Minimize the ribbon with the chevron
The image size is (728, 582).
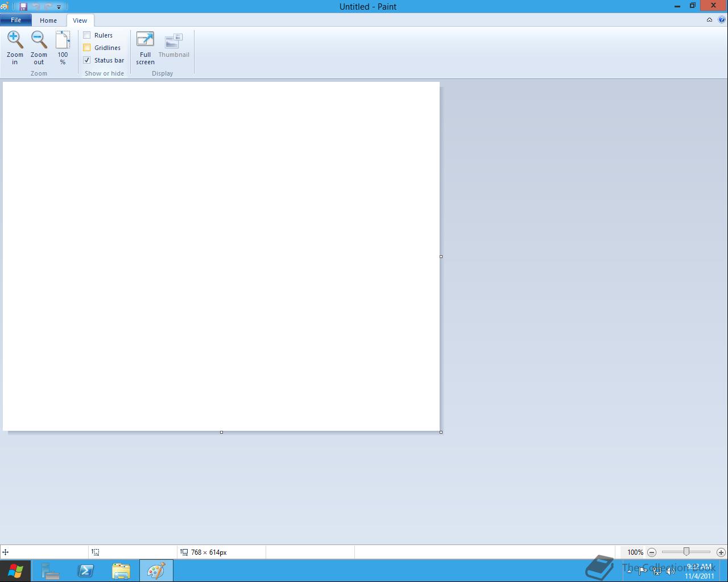click(x=709, y=20)
